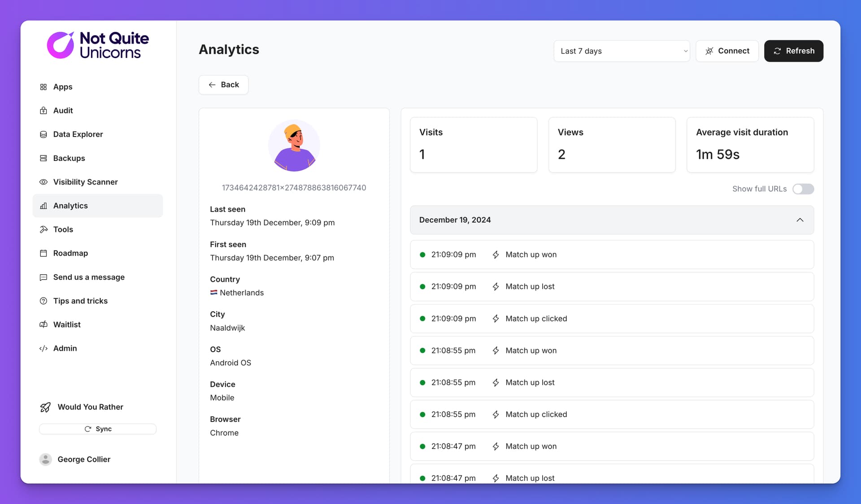
Task: Click the Last seen value Thursday 19th December, 9:09 pm
Action: [272, 223]
